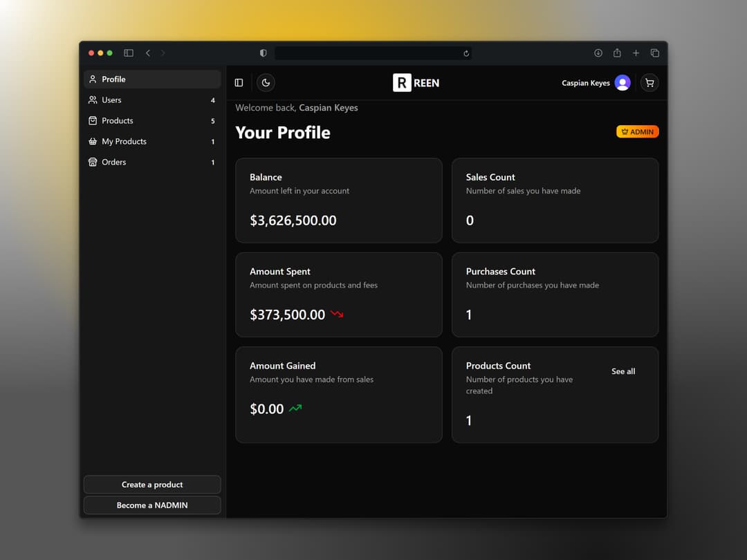This screenshot has height=560, width=747.
Task: Go back with the browser arrow
Action: [x=148, y=53]
